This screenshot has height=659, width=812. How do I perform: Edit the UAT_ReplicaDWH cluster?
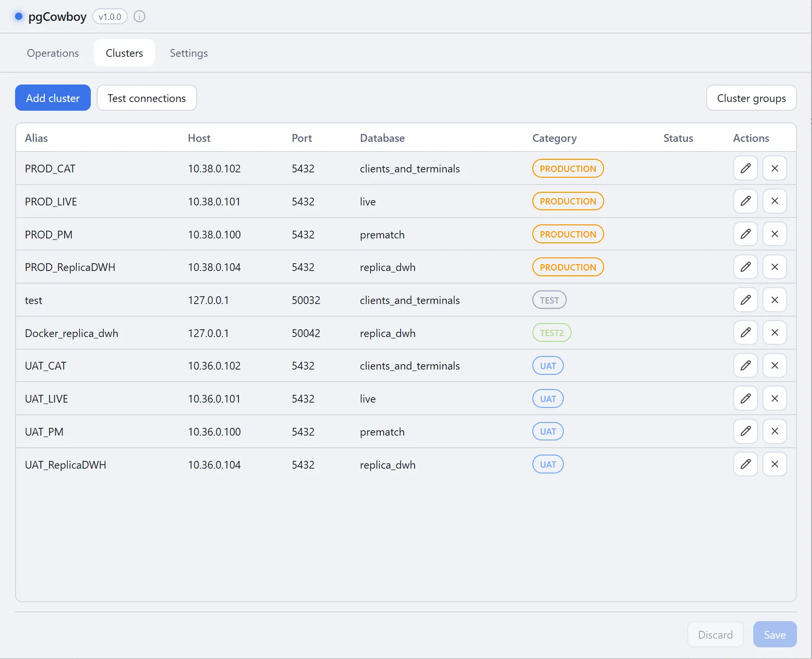745,464
